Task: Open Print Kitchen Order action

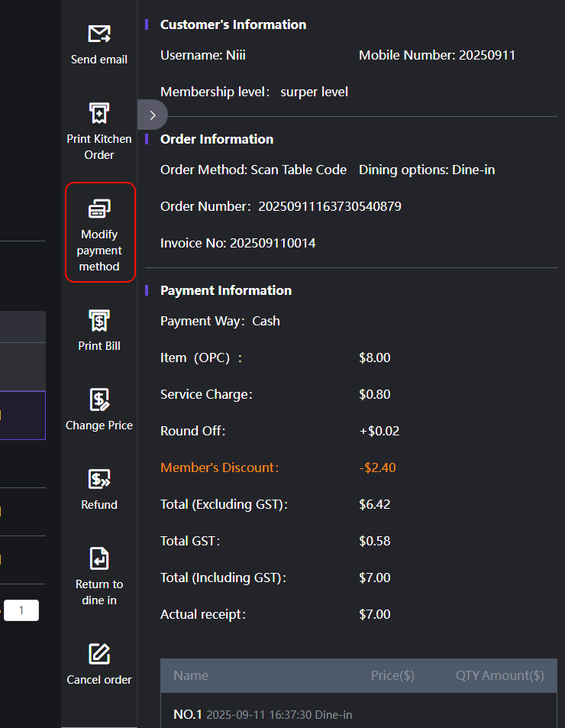Action: coord(98,114)
